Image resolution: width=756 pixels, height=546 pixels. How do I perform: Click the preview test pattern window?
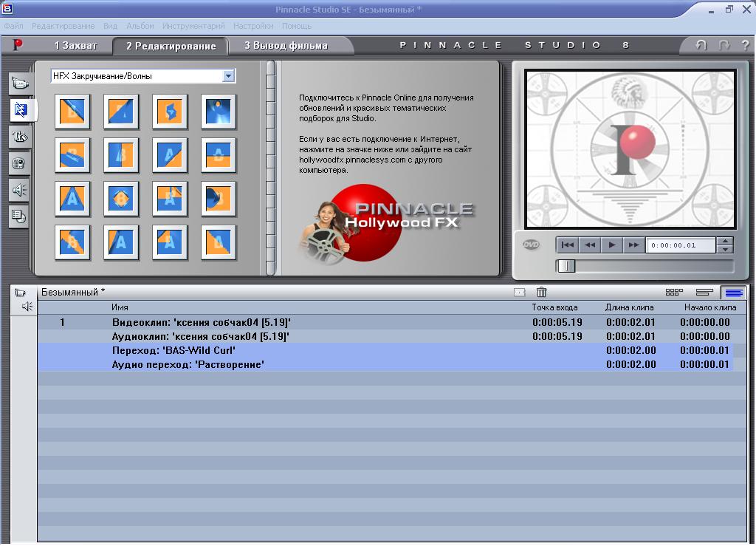tap(630, 149)
